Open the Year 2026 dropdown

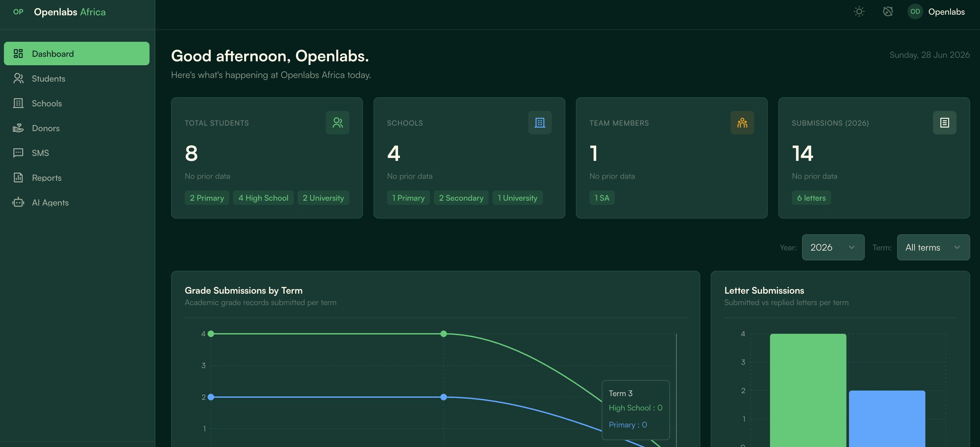tap(833, 247)
